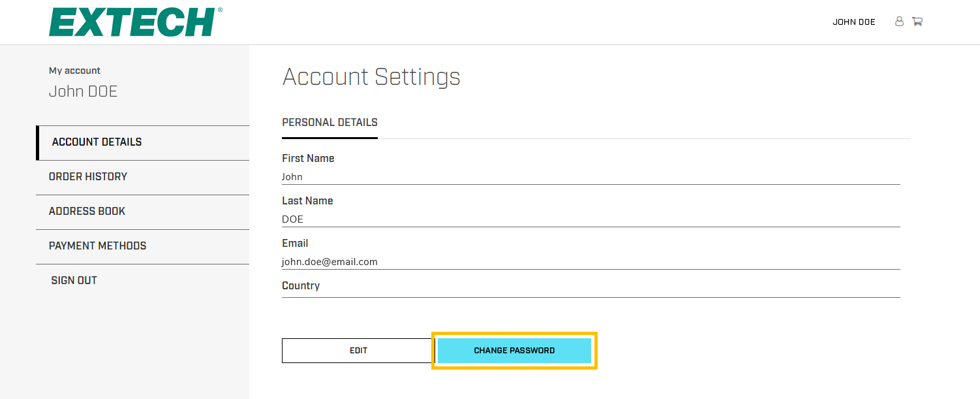The height and width of the screenshot is (399, 980).
Task: Click the Last Name value DOE
Action: [292, 219]
